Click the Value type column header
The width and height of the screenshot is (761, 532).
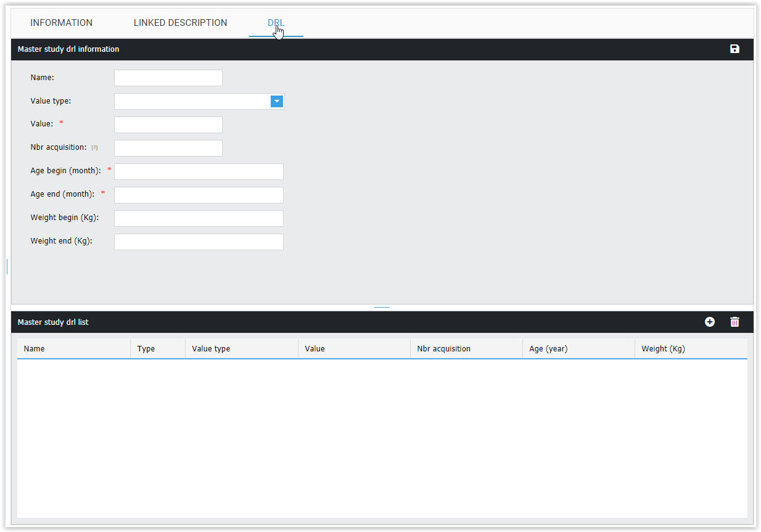(211, 349)
